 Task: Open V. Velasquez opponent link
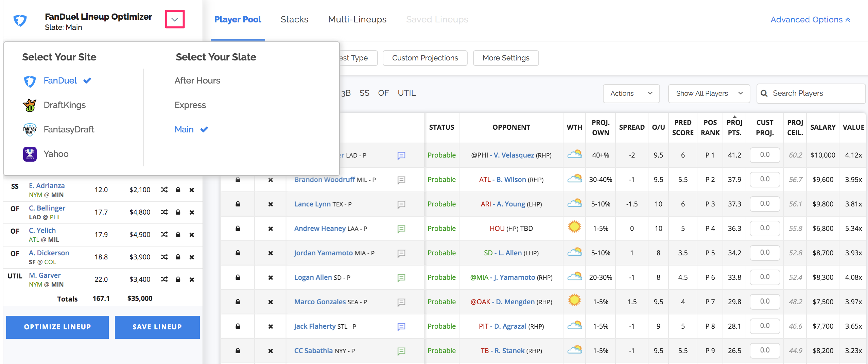coord(514,155)
